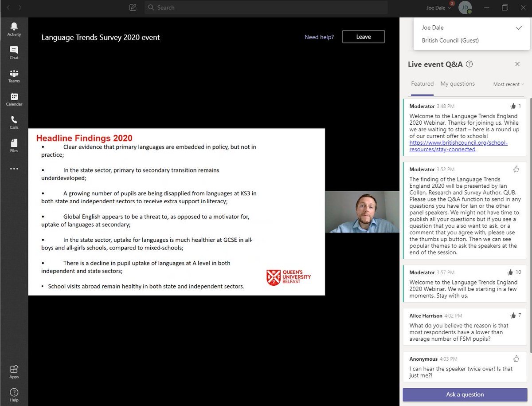Select Joe Dale account

(x=472, y=28)
